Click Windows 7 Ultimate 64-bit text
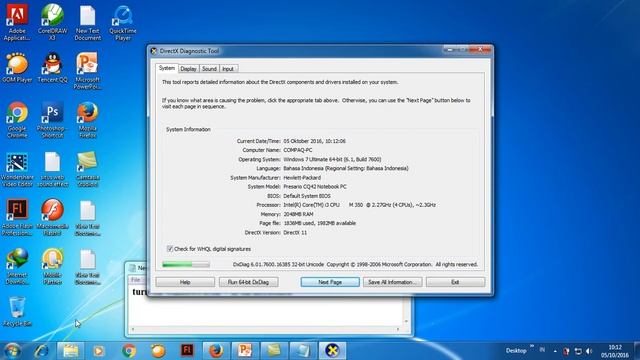Viewport: 640px width, 360px height. click(332, 159)
